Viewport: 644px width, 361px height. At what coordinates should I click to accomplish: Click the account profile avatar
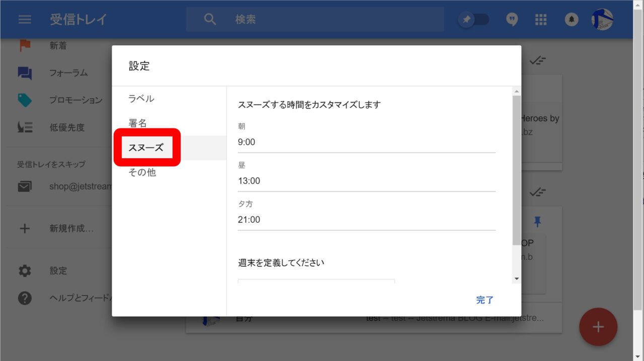click(602, 20)
